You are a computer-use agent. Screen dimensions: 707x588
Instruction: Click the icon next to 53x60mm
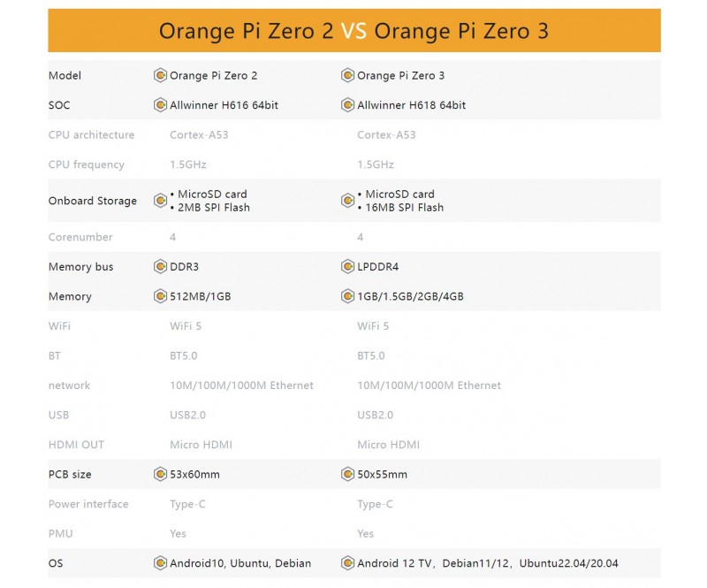(160, 474)
